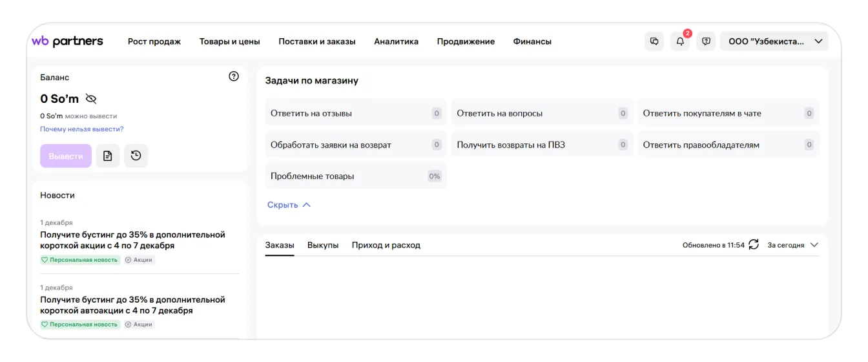Open the Аналитика menu
This screenshot has width=868, height=362.
(x=396, y=41)
